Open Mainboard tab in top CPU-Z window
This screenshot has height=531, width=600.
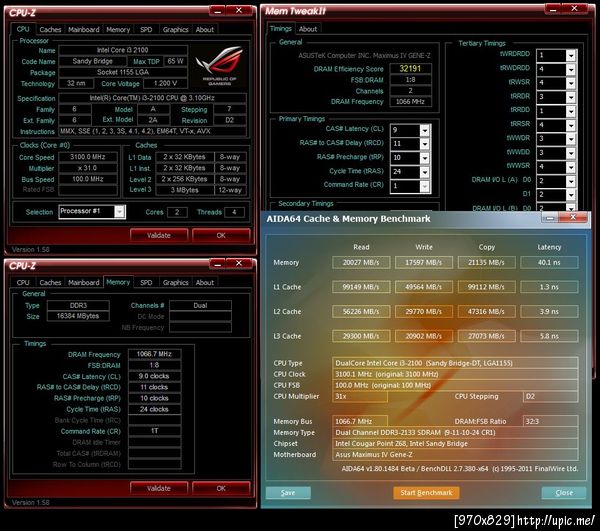83,29
